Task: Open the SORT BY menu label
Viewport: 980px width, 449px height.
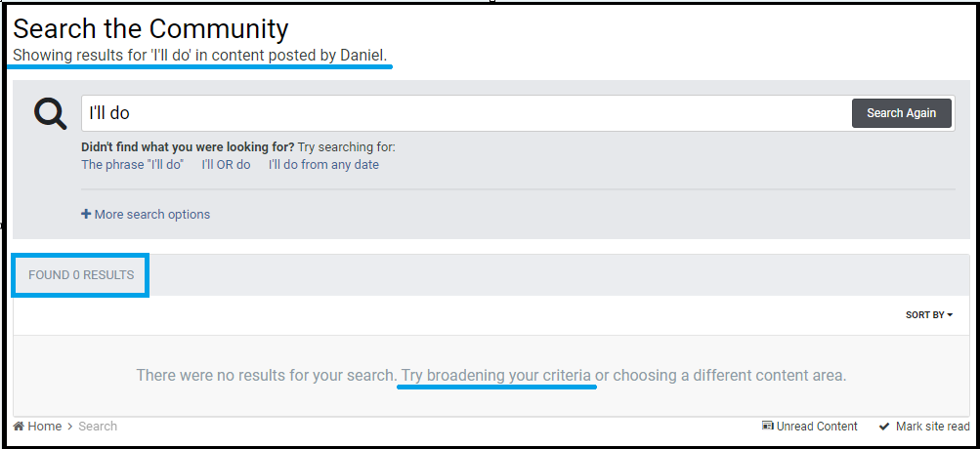Action: pos(924,315)
